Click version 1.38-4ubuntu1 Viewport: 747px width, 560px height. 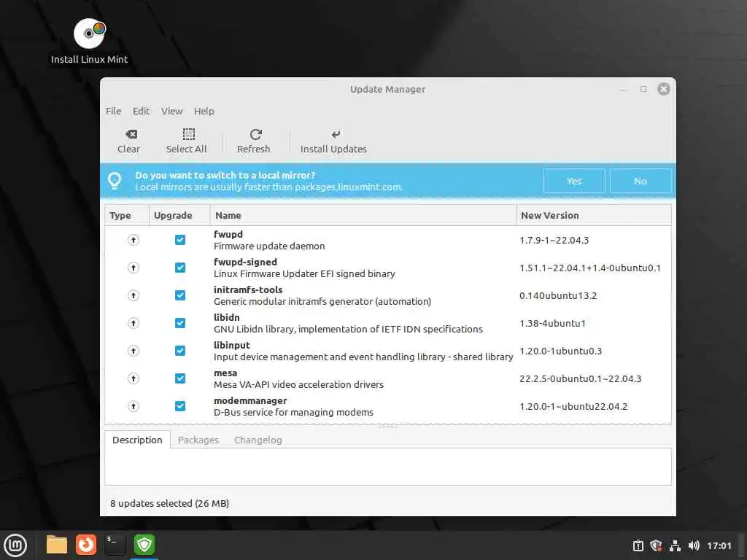click(x=553, y=323)
